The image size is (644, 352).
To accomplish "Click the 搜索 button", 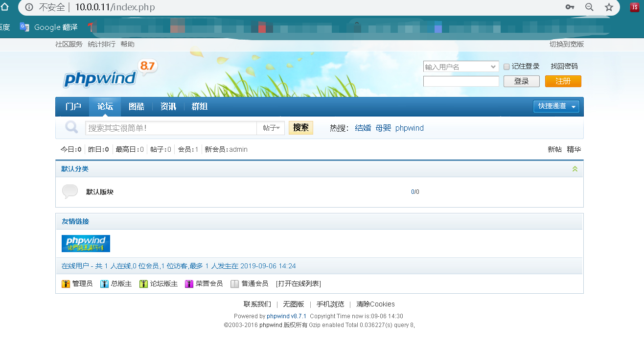I will [301, 128].
